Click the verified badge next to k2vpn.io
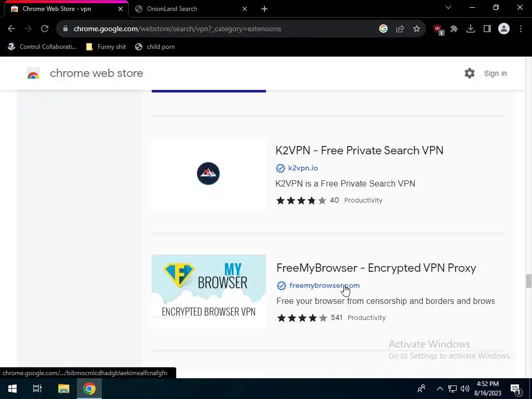This screenshot has height=399, width=532. tap(280, 168)
